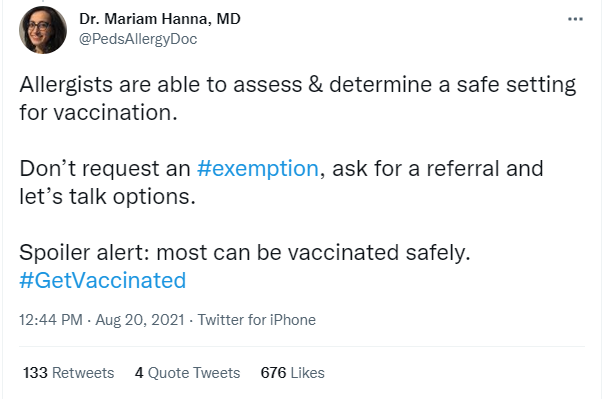Open the Twitter for iPhone source link
The height and width of the screenshot is (399, 604).
point(257,320)
